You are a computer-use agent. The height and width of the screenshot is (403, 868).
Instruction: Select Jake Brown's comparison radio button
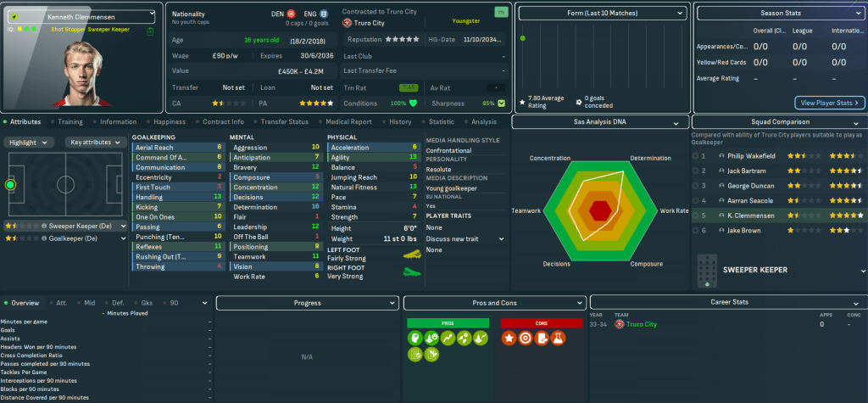(x=697, y=230)
